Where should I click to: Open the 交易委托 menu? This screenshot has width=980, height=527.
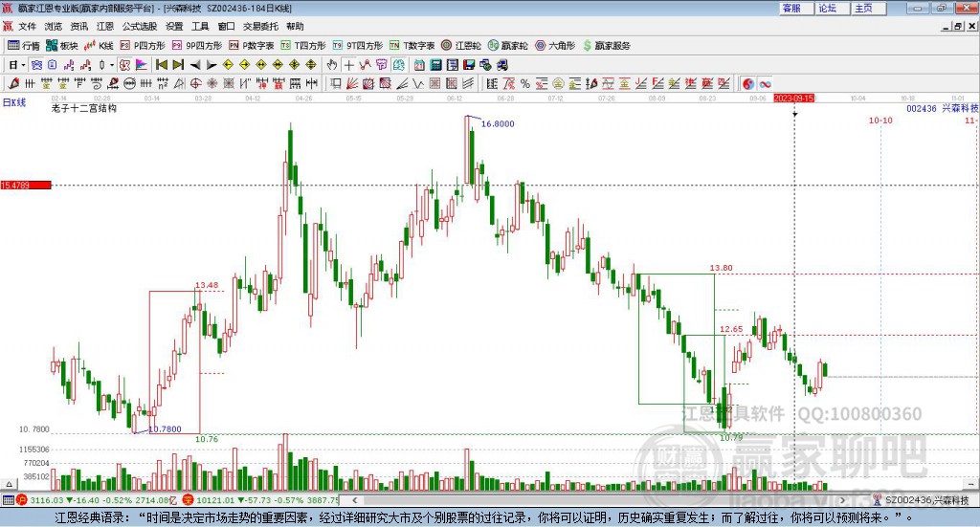(x=260, y=26)
